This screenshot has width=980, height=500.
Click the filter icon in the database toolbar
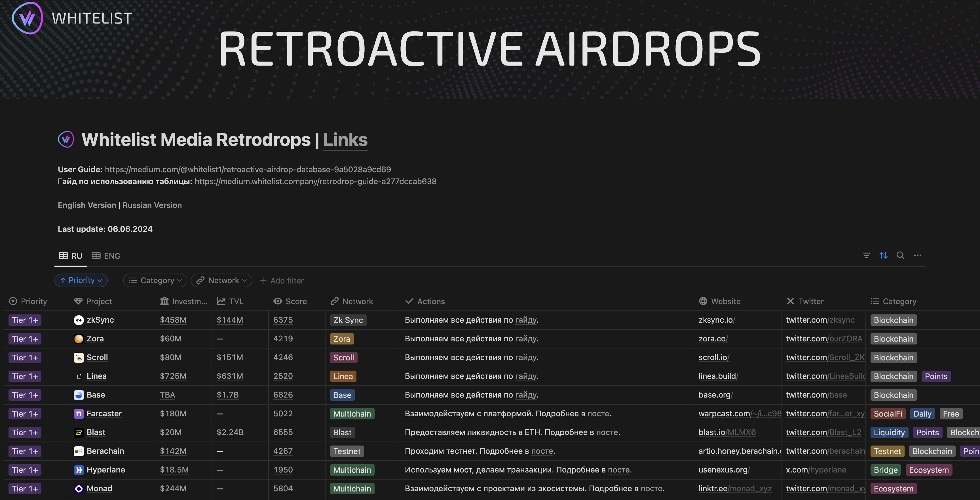coord(866,255)
